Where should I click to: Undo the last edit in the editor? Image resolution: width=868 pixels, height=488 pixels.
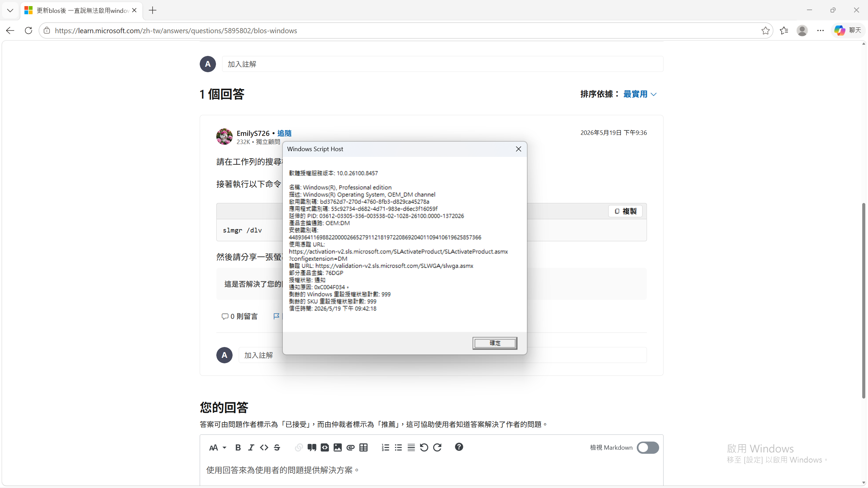424,448
